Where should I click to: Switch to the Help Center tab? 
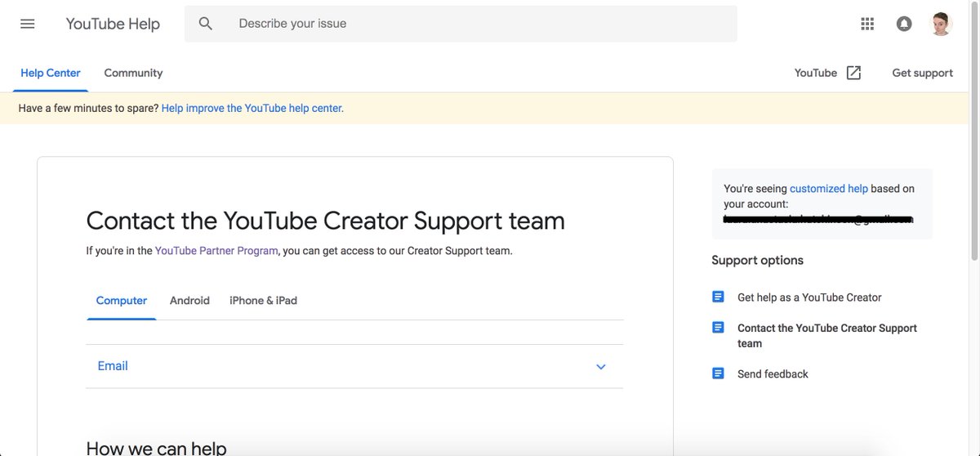[51, 73]
